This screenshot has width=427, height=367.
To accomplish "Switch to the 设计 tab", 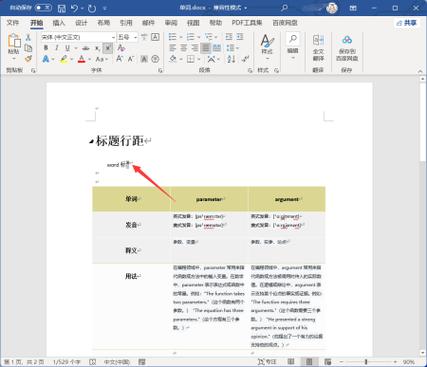I will (x=81, y=23).
